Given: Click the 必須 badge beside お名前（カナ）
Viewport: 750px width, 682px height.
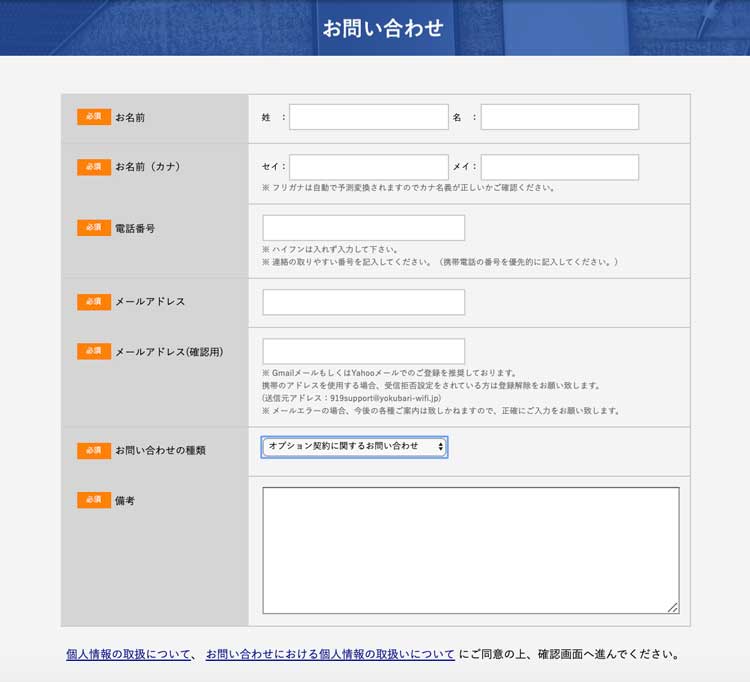Looking at the screenshot, I should (x=94, y=167).
